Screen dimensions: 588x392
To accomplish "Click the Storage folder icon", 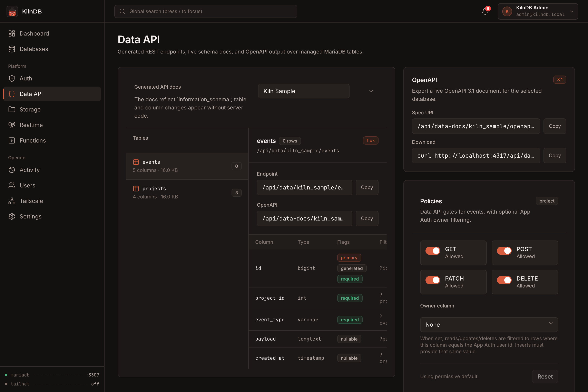I will tap(12, 109).
